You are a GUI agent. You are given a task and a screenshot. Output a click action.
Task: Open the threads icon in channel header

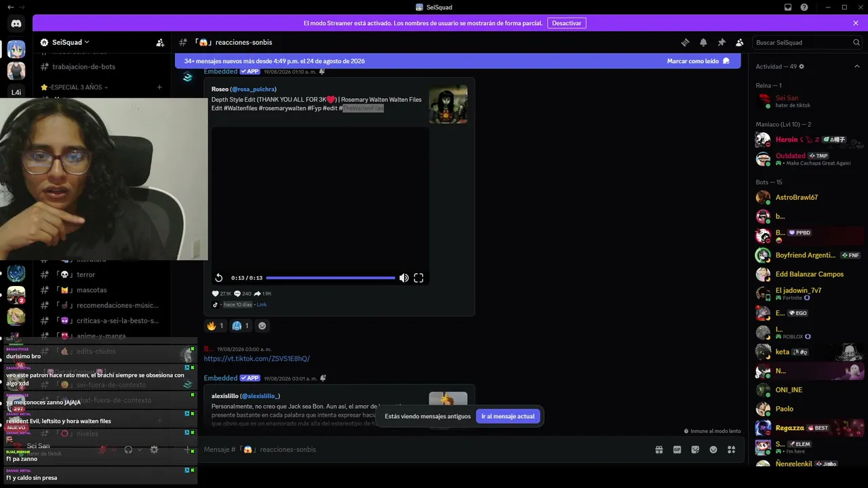pyautogui.click(x=685, y=42)
